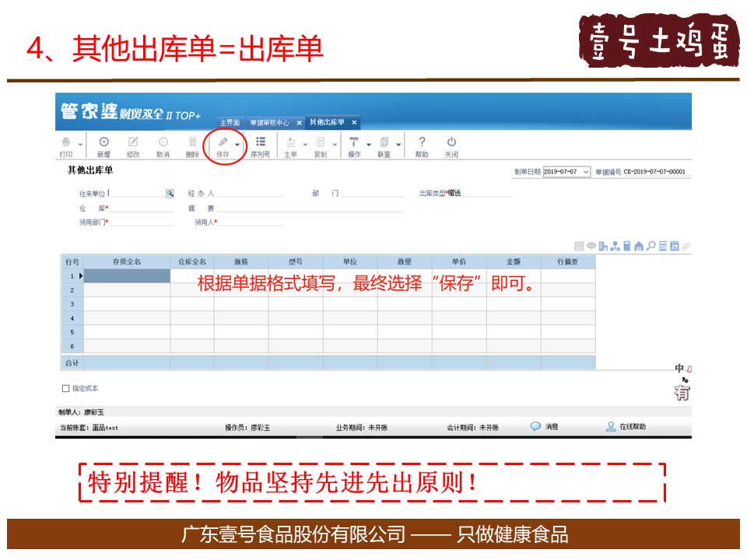747x560 pixels.
Task: Open 消息 messages in status bar
Action: 545,427
